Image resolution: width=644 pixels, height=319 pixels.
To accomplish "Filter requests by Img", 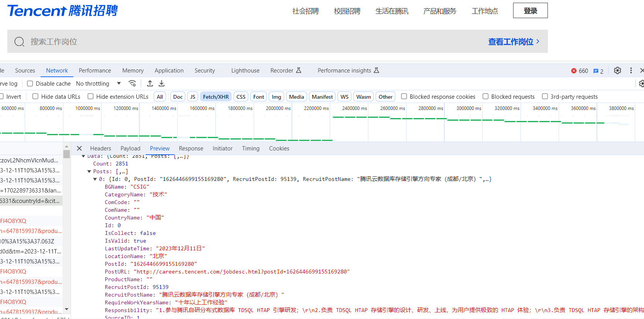I will pos(276,97).
